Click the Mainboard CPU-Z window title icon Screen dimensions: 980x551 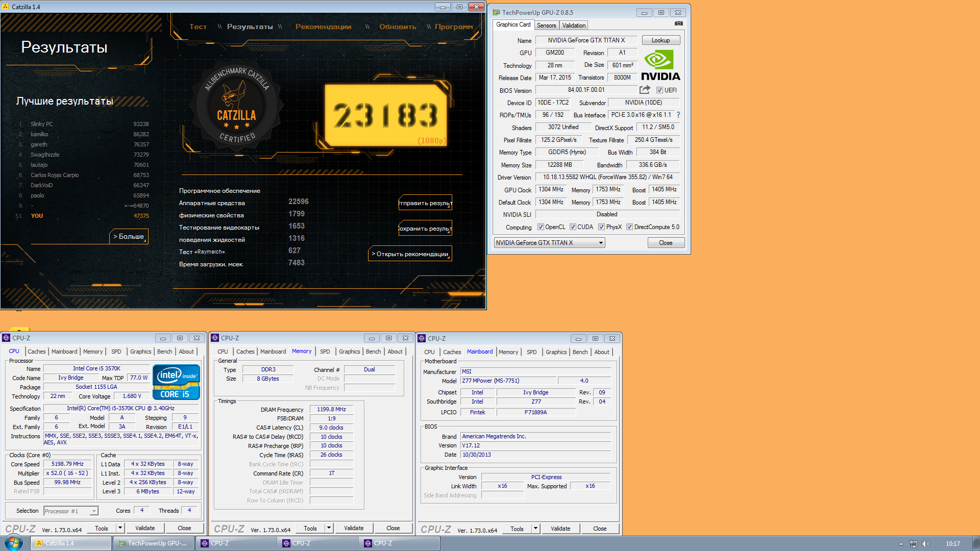[x=422, y=338]
